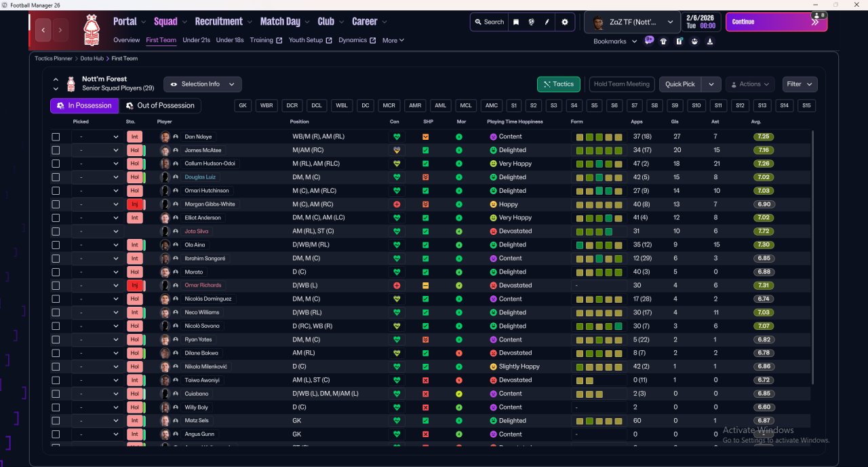868x467 pixels.
Task: Check the box for Matz Sels
Action: tap(56, 421)
